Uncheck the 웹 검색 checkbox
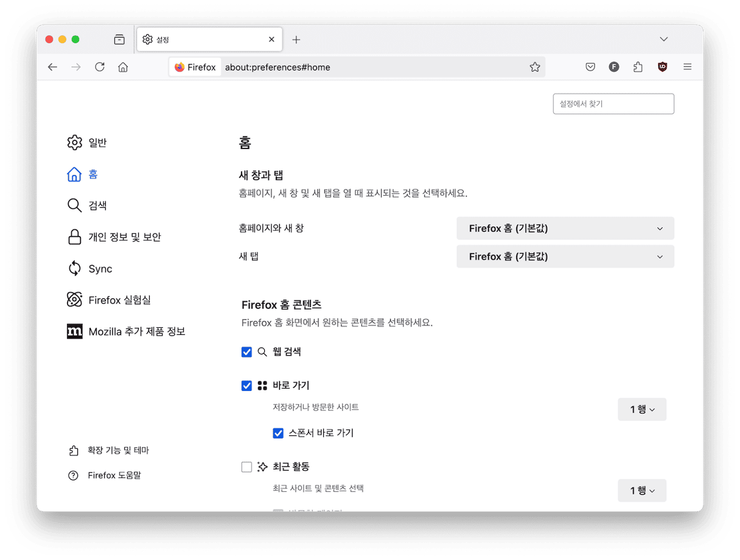 (x=246, y=352)
